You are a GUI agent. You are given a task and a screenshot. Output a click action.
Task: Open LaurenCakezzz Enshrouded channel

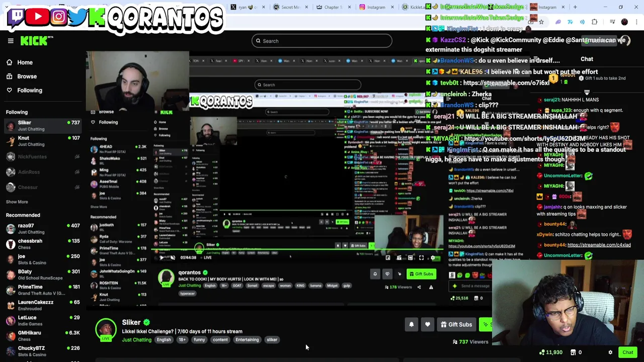coord(43,305)
